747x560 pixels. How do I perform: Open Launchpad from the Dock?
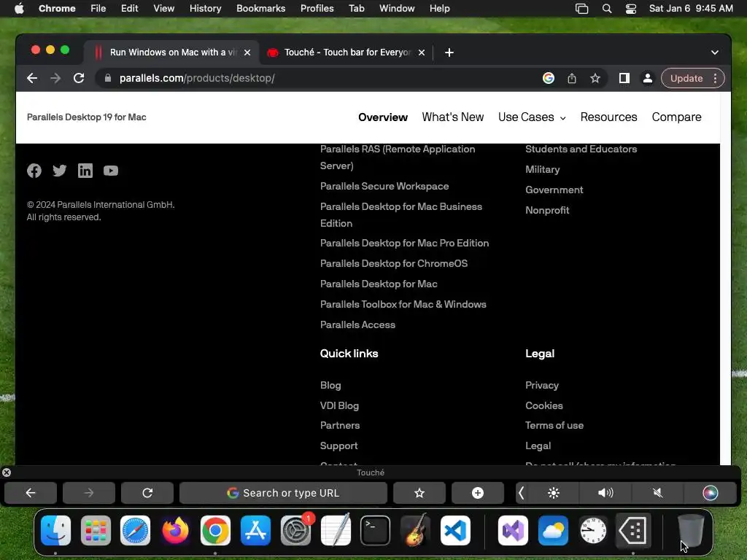pyautogui.click(x=96, y=530)
